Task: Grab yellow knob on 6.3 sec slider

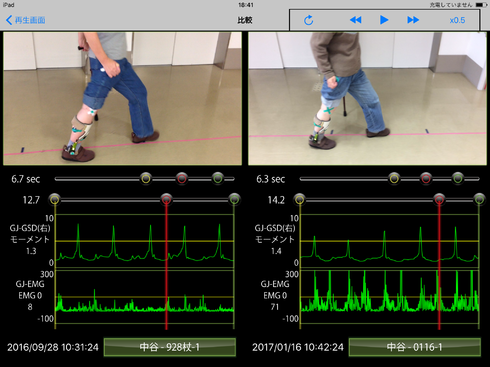Action: 394,179
